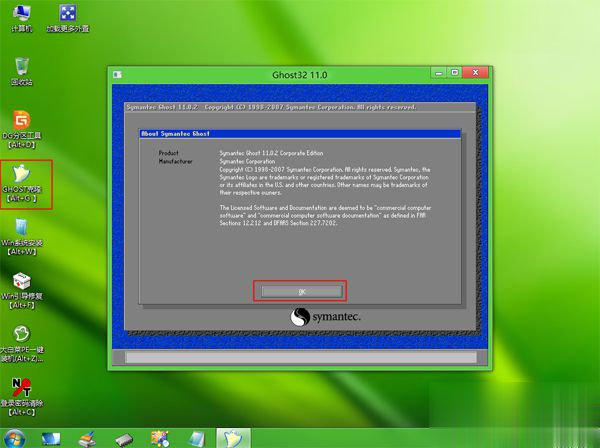This screenshot has width=600, height=448.
Task: Select the active Ghost taskbar button
Action: tap(232, 438)
